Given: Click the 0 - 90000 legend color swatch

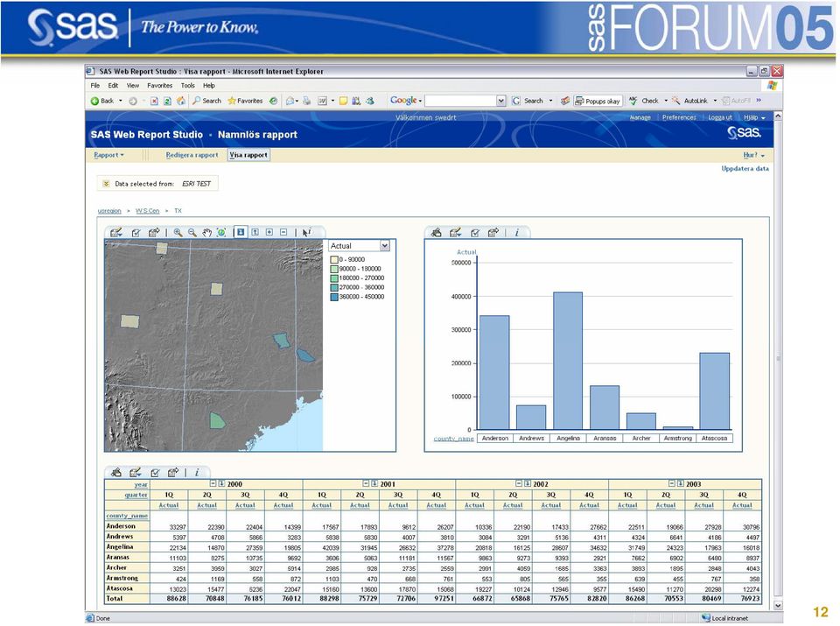Looking at the screenshot, I should [334, 259].
